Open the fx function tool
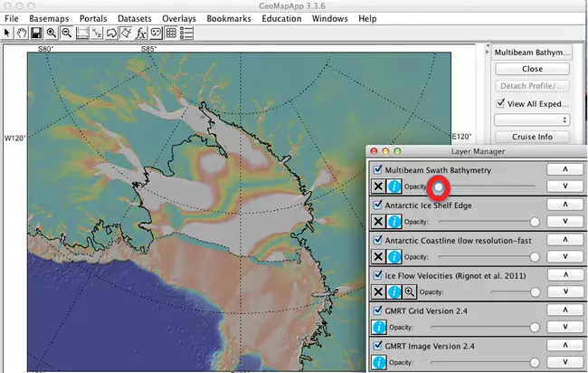This screenshot has width=588, height=373. pos(140,33)
